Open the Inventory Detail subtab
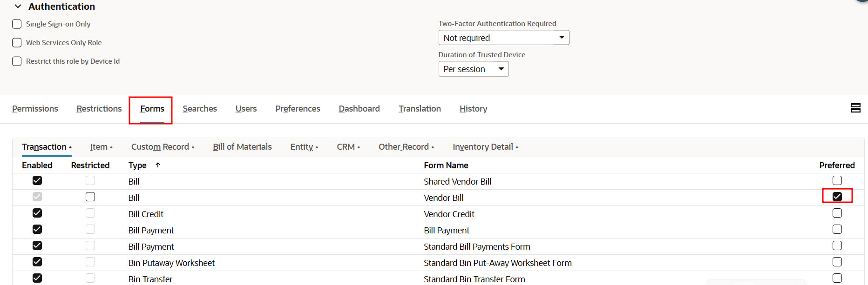This screenshot has height=285, width=868. [x=483, y=147]
